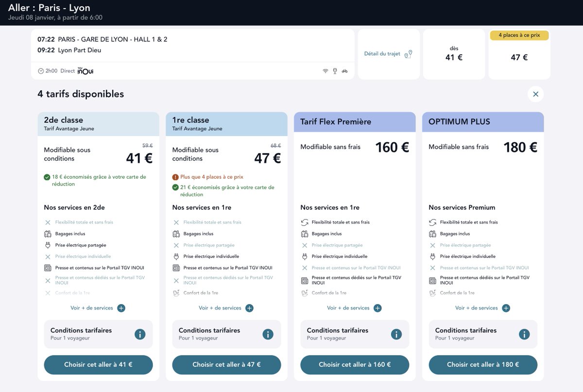The image size is (583, 392).
Task: Click the strikethrough price 59 €
Action: click(147, 145)
